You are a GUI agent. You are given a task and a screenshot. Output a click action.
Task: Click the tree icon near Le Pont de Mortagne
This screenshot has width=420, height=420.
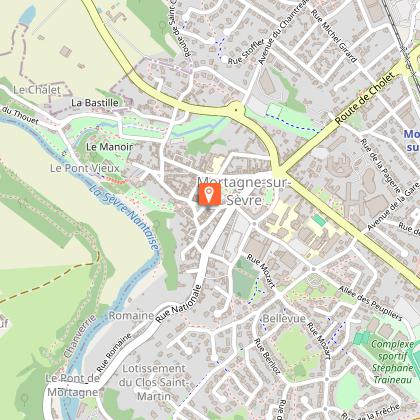pos(24,398)
